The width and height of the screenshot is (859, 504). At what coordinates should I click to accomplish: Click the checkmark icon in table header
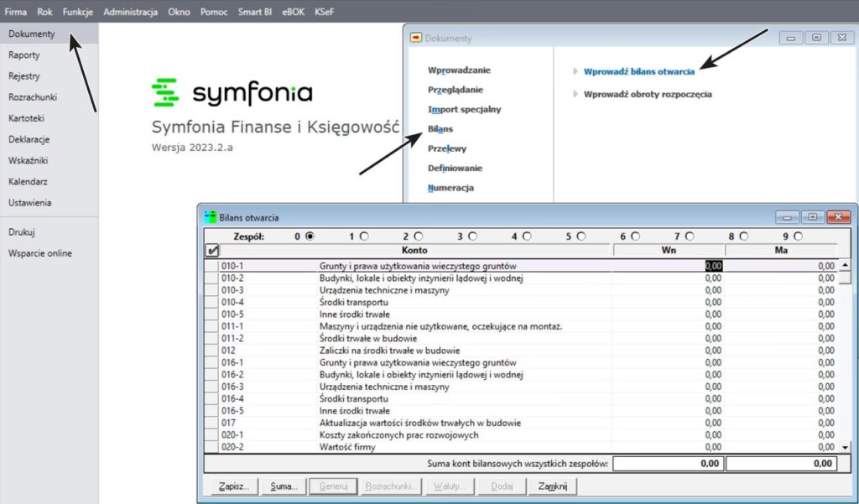[212, 250]
